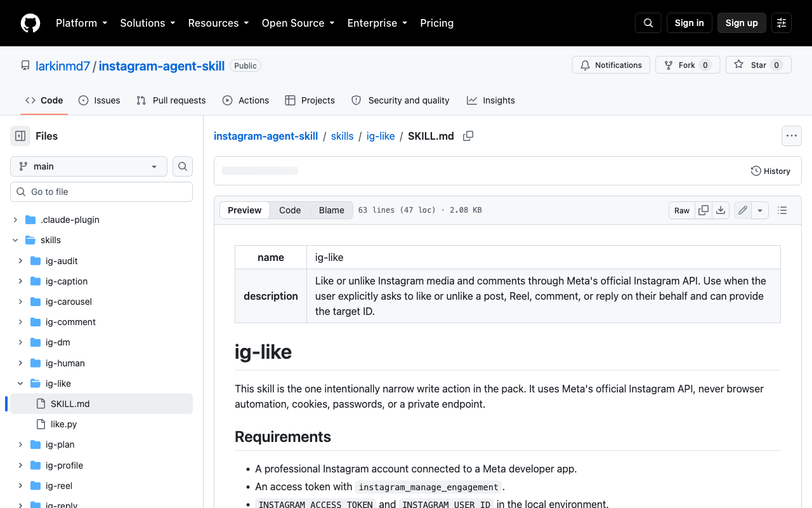812x508 pixels.
Task: Download the raw SKILL.md file
Action: (x=721, y=210)
